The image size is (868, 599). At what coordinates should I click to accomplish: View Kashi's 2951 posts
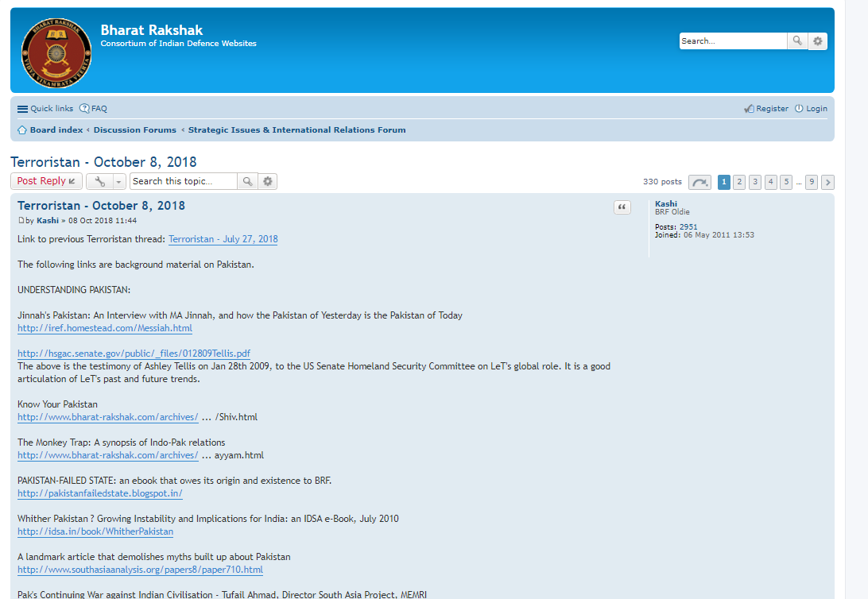(688, 226)
